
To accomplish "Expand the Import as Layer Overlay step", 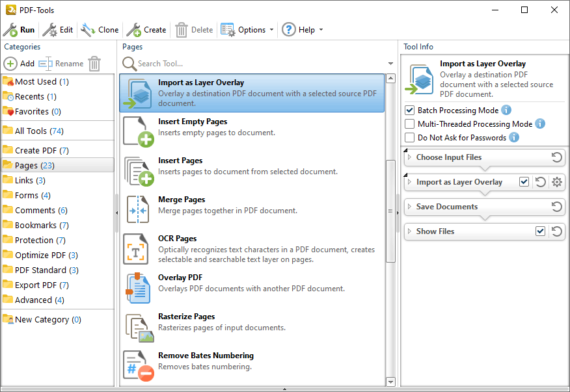I will (x=410, y=182).
